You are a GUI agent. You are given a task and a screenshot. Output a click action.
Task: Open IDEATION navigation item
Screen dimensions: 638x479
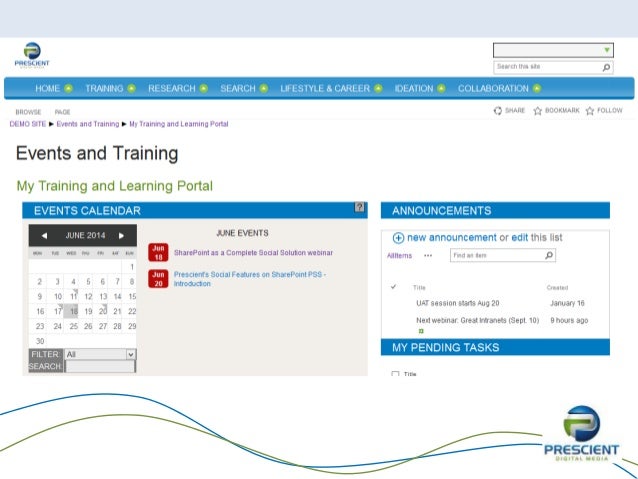point(414,88)
